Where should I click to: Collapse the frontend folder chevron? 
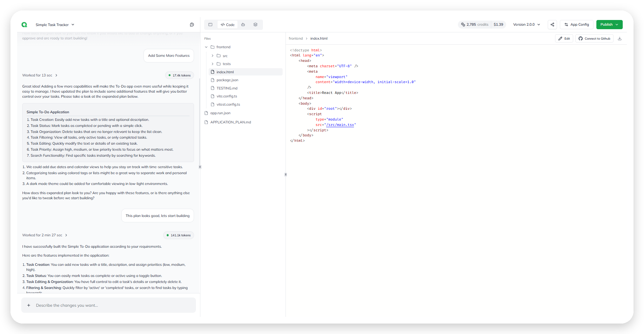[x=206, y=47]
